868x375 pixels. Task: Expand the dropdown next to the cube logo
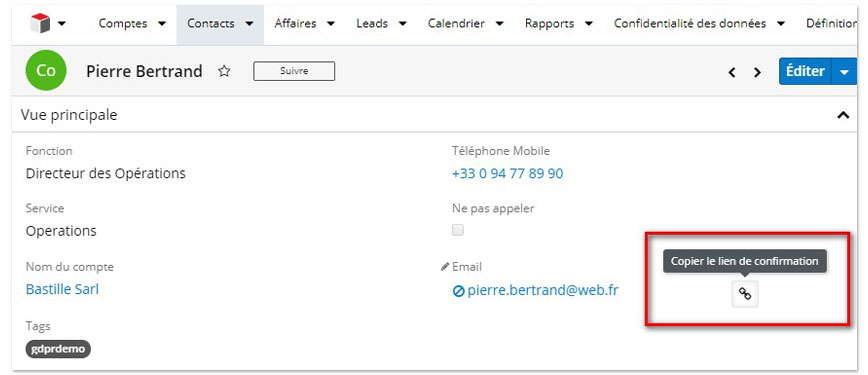[61, 24]
